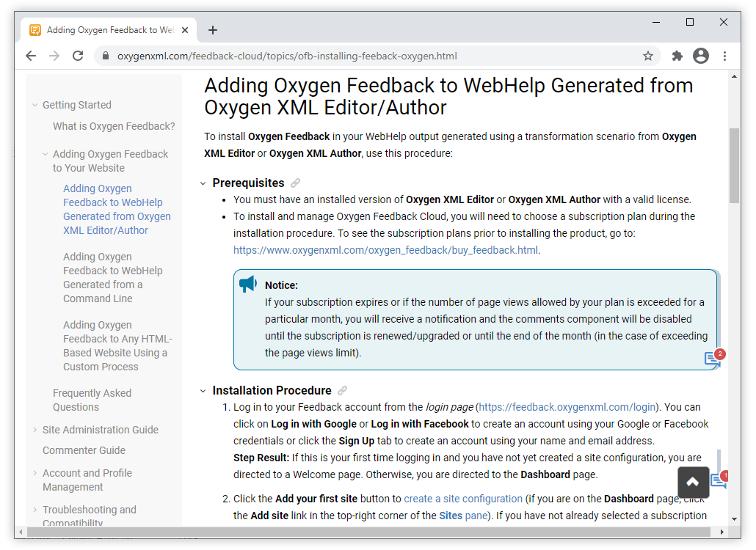This screenshot has height=550, width=756.
Task: Collapse the Installation Procedure section
Action: [203, 391]
